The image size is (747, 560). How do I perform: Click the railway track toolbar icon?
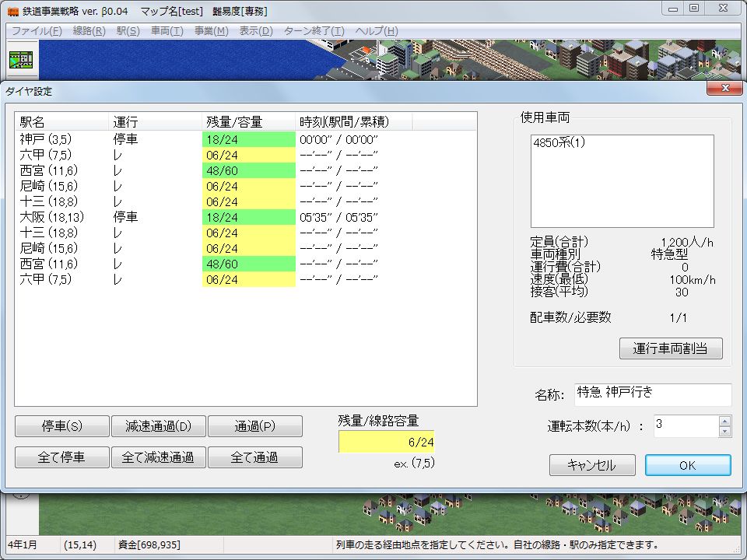coord(20,60)
